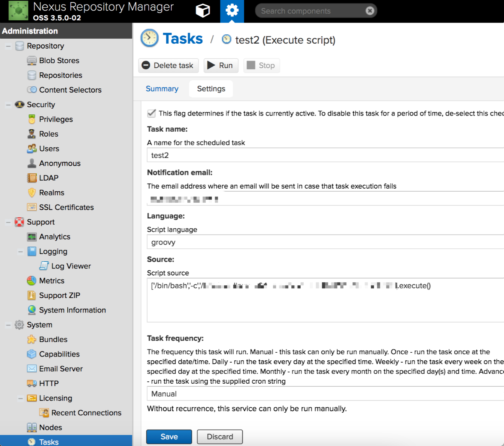504x446 pixels.
Task: Open Privileges medal icon
Action: 32,119
